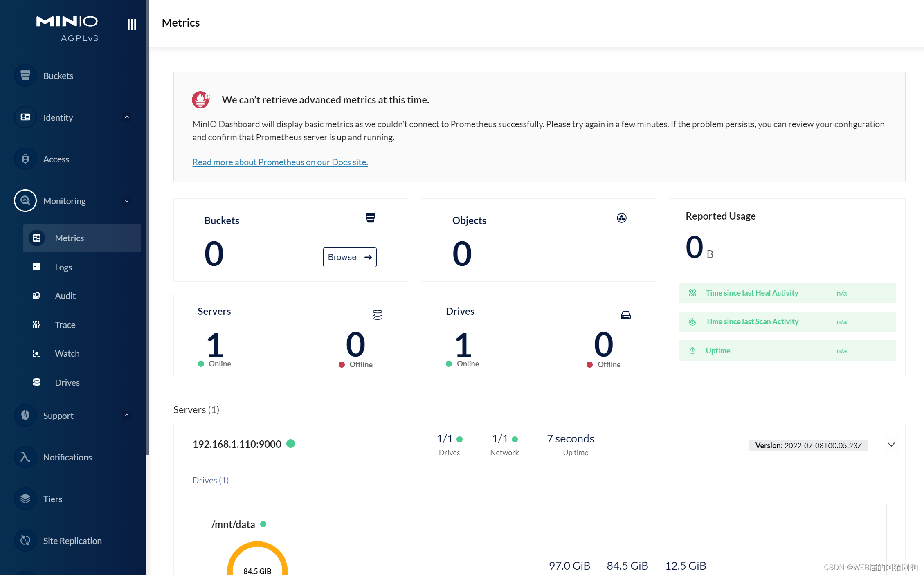Collapse sidebar using the menu bars icon
Screen dimensions: 924x575
click(131, 25)
